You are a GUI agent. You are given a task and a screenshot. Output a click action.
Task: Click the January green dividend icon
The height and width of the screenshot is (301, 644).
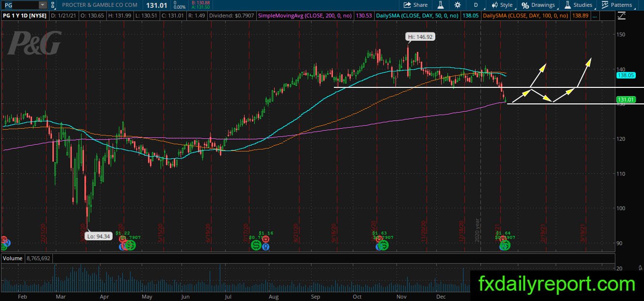point(505,246)
